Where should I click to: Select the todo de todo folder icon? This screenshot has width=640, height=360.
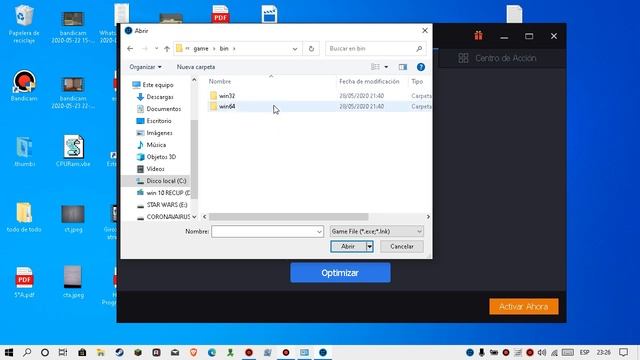24,217
